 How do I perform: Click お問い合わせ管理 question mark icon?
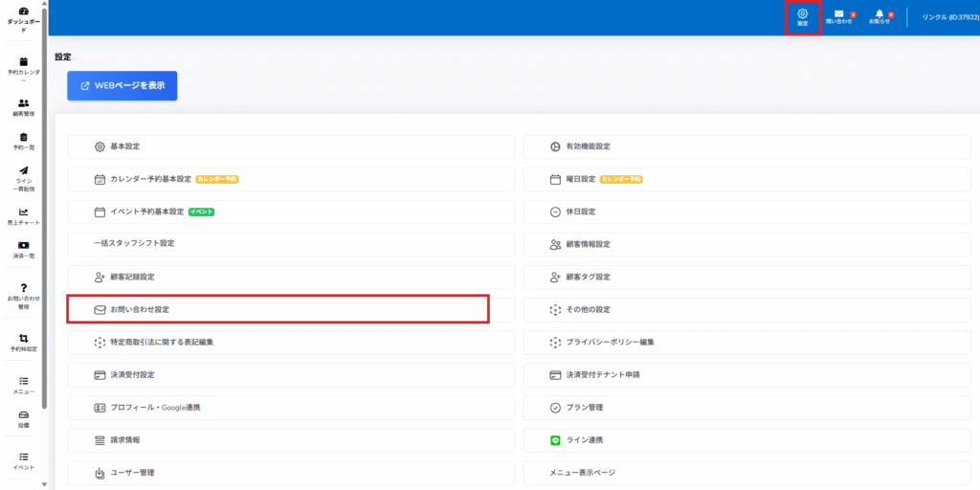click(x=23, y=295)
